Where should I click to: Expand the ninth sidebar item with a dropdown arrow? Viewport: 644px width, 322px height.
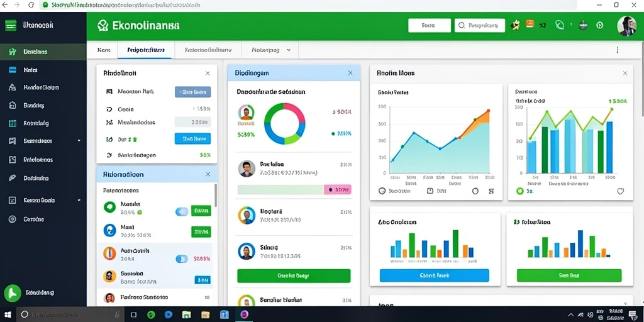(x=79, y=201)
